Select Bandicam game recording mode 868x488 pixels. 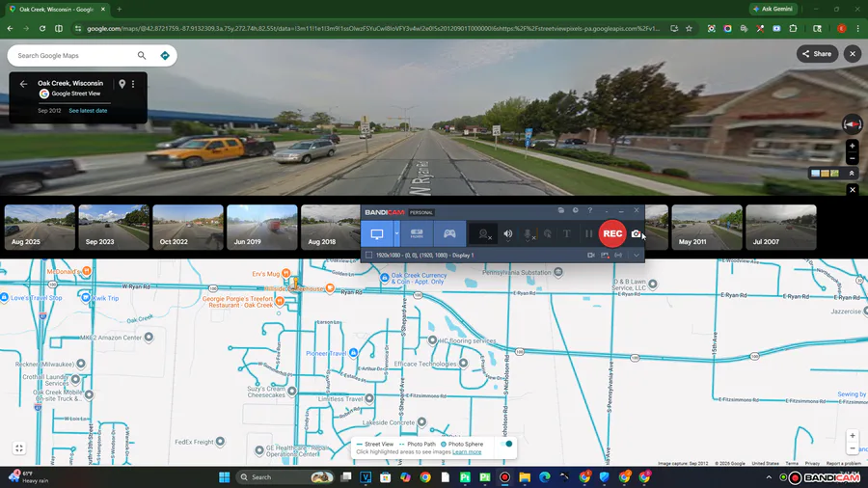tap(449, 233)
